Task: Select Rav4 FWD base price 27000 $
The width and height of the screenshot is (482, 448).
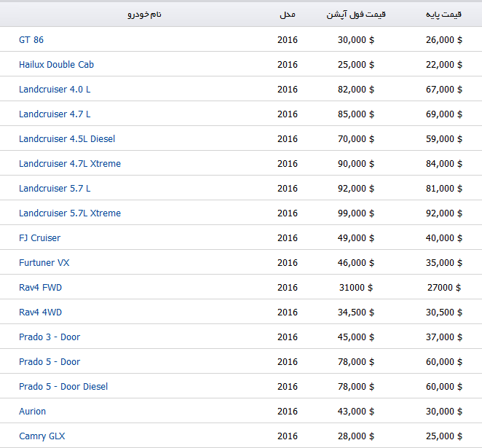Action: pos(444,287)
